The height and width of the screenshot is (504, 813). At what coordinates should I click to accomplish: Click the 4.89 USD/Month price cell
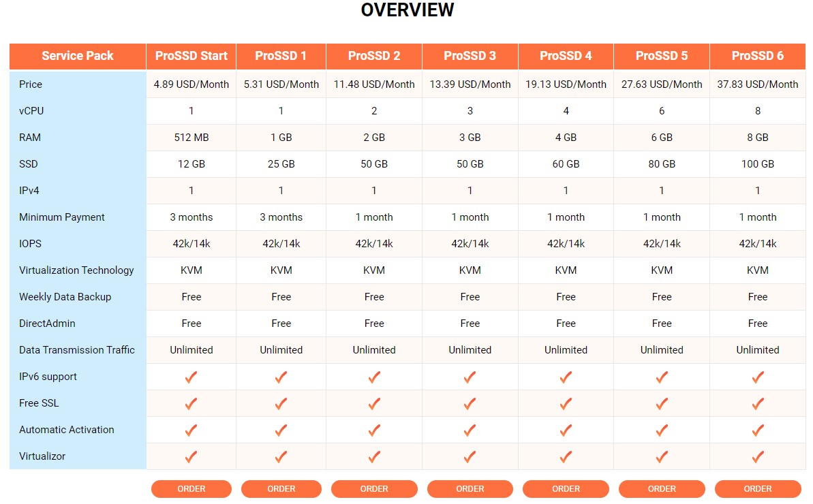[191, 84]
